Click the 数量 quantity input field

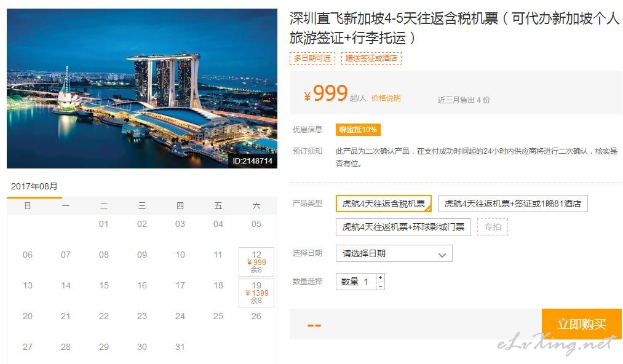click(355, 282)
